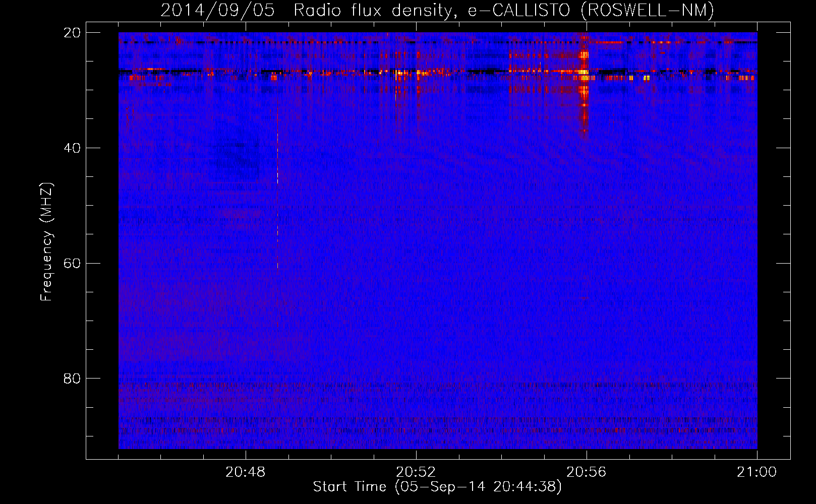Viewport: 816px width, 504px height.
Task: Click the bright radio burst near 20:56
Action: pos(584,86)
